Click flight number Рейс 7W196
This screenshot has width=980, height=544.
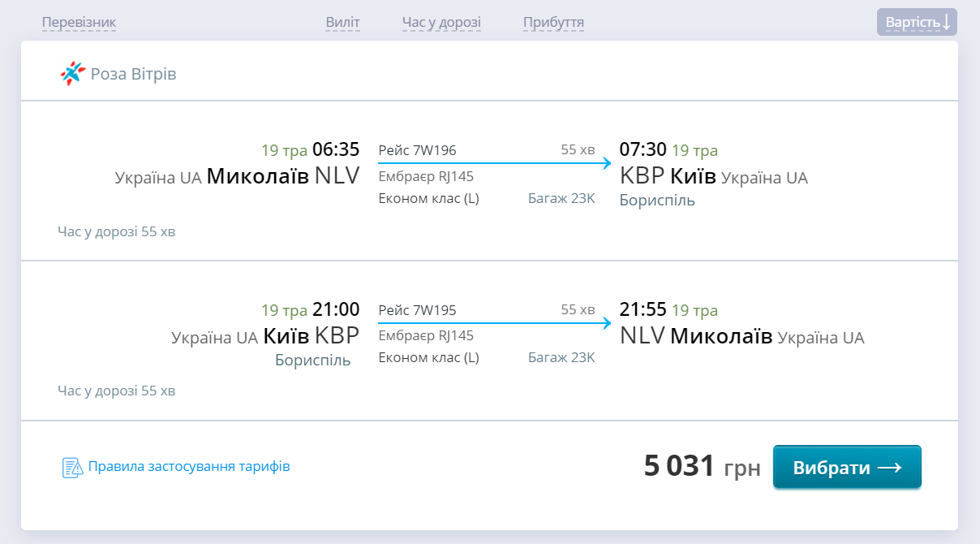click(417, 150)
